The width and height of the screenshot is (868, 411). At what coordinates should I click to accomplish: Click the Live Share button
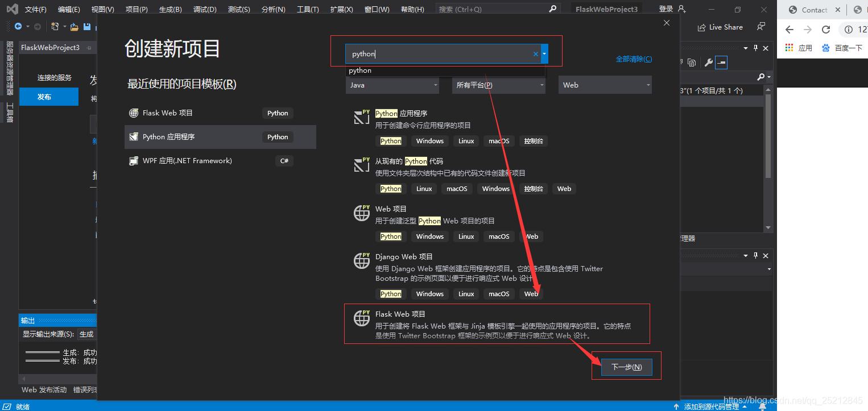coord(720,27)
